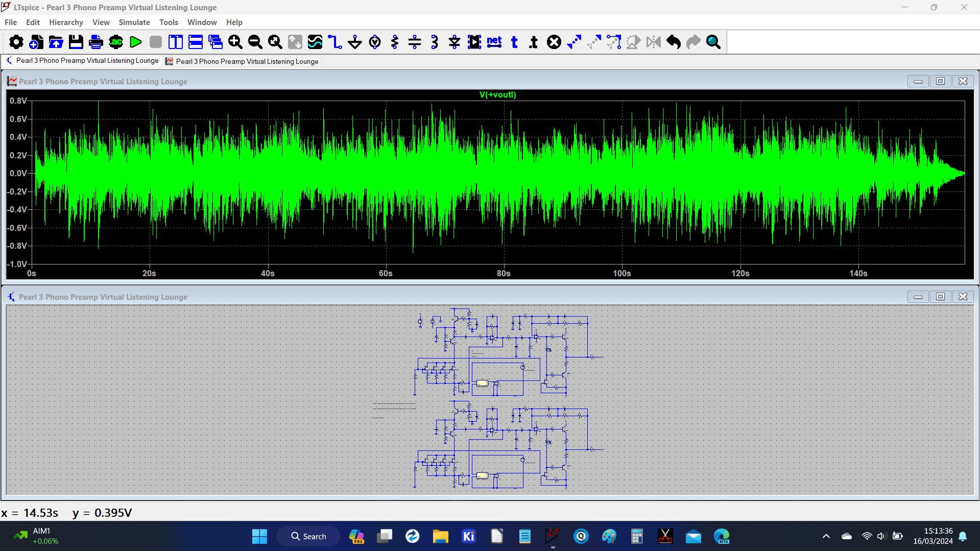Place a voltage source
The image size is (980, 551).
(375, 42)
